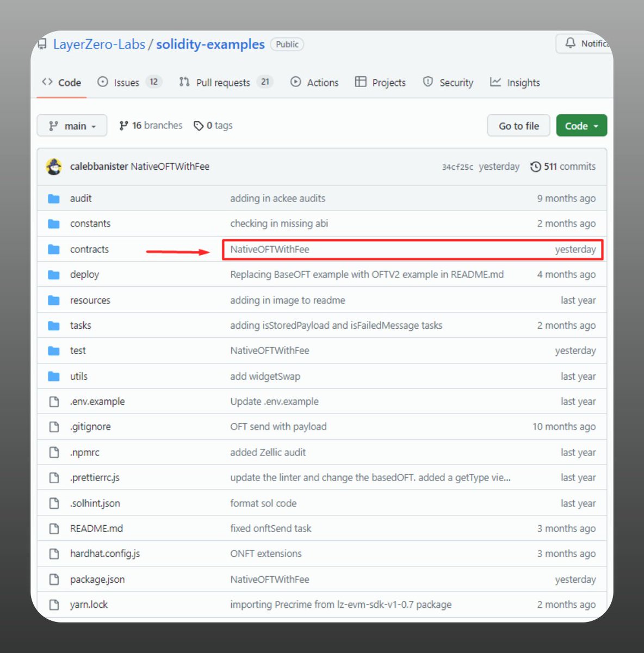Open the deploy folder name
Viewport: 644px width, 653px height.
click(x=84, y=275)
